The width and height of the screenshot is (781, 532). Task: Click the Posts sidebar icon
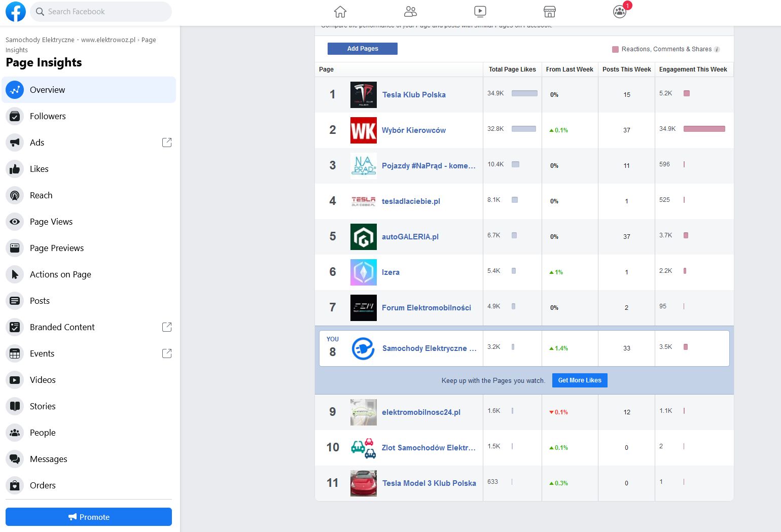click(15, 301)
